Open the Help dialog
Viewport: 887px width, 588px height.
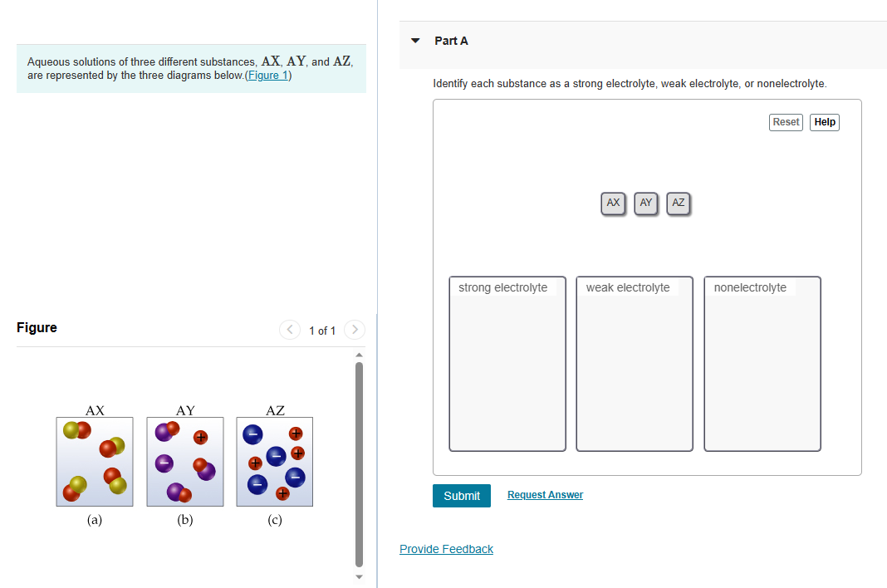[x=824, y=122]
